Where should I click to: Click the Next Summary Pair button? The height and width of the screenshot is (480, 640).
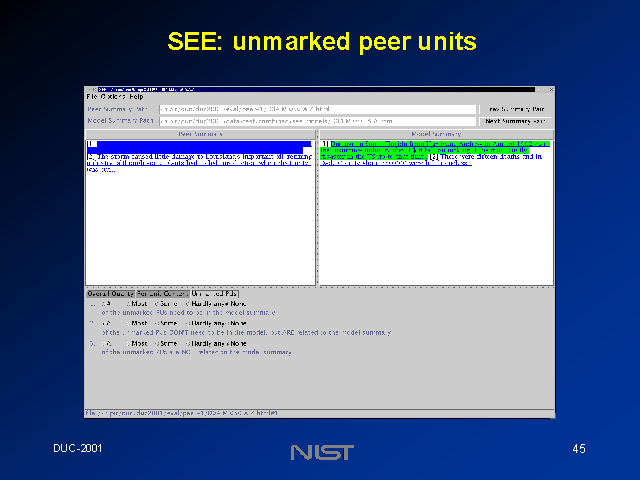(x=516, y=120)
